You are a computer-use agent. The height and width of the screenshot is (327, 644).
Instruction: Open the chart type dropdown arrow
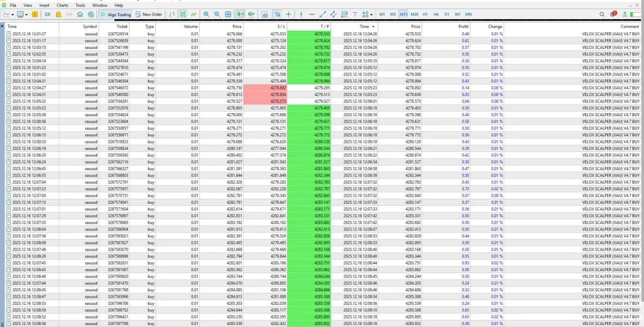point(12,14)
